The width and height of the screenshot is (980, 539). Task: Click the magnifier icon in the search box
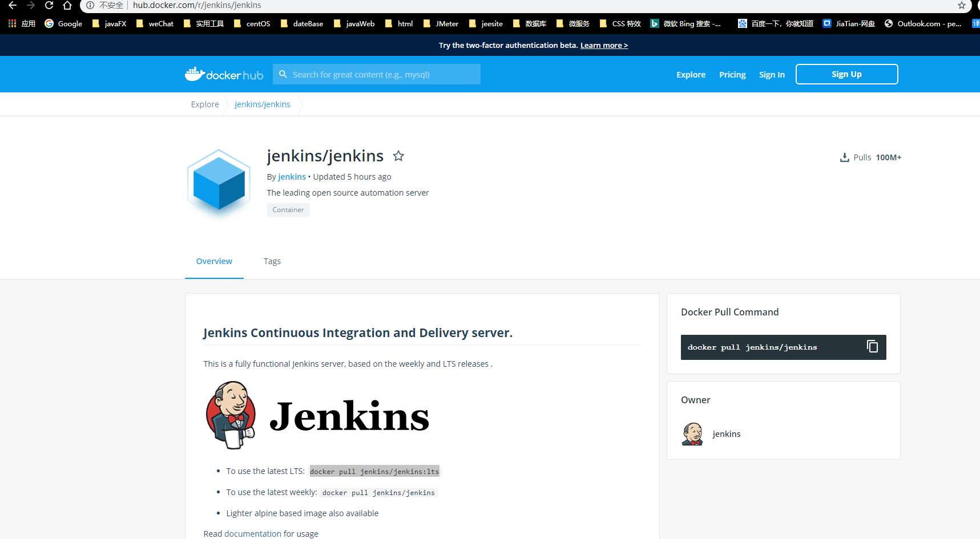[283, 74]
